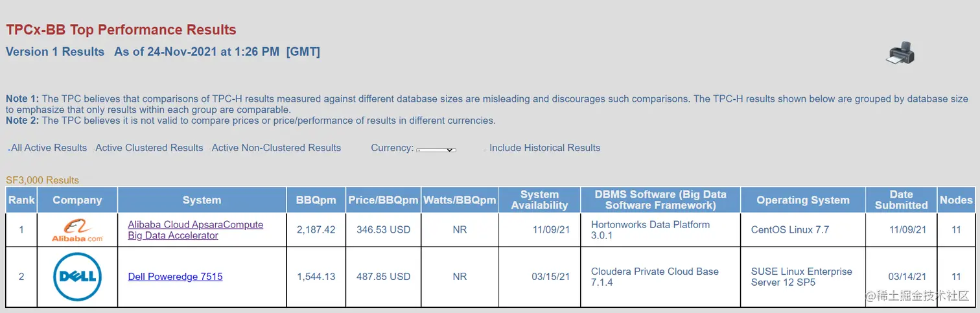This screenshot has height=313, width=980.
Task: Click the TPCx-BB Top Performance Results heading
Action: click(x=121, y=30)
